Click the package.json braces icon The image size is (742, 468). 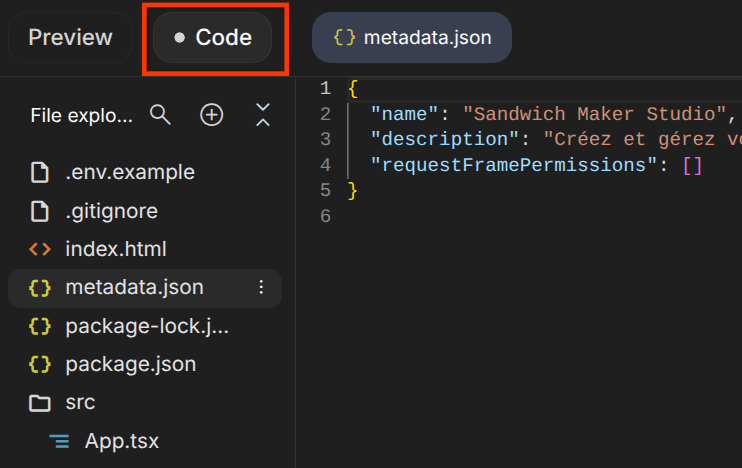pos(40,364)
